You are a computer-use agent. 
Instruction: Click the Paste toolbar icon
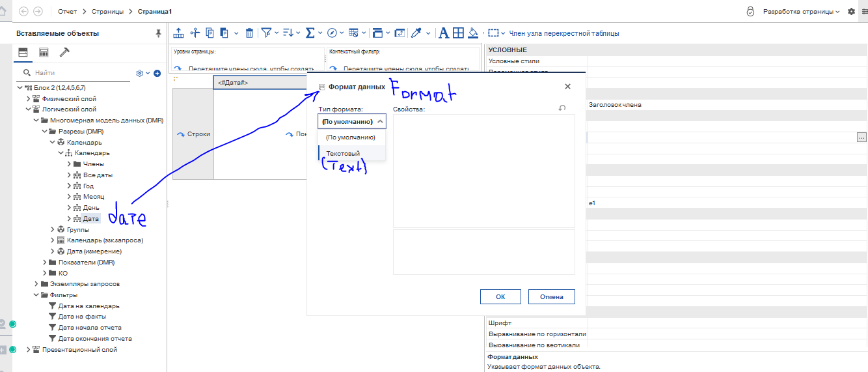coord(224,33)
